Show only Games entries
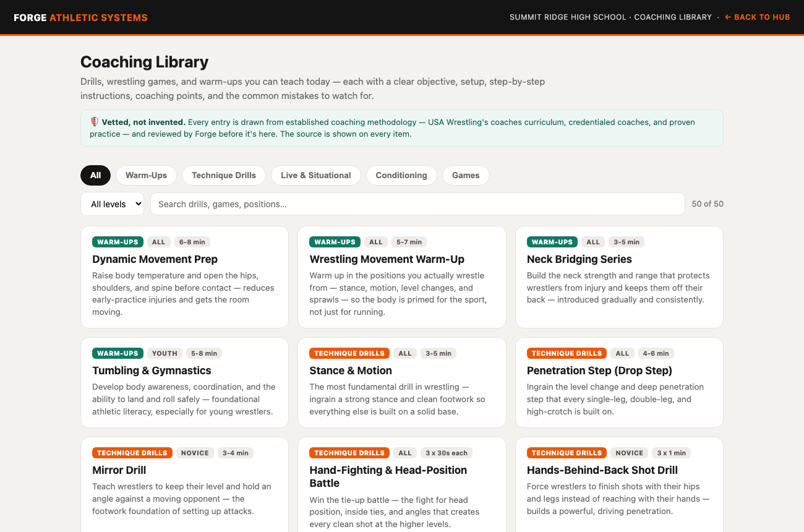This screenshot has height=532, width=804. pos(466,175)
